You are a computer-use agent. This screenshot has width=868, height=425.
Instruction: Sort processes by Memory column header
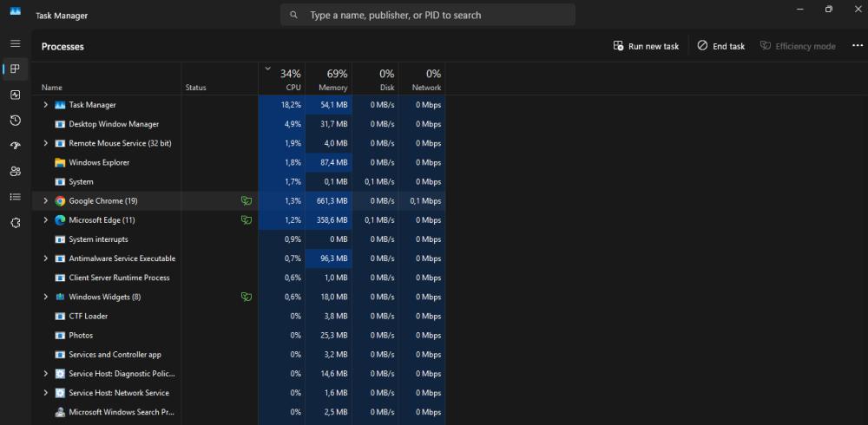pos(328,79)
